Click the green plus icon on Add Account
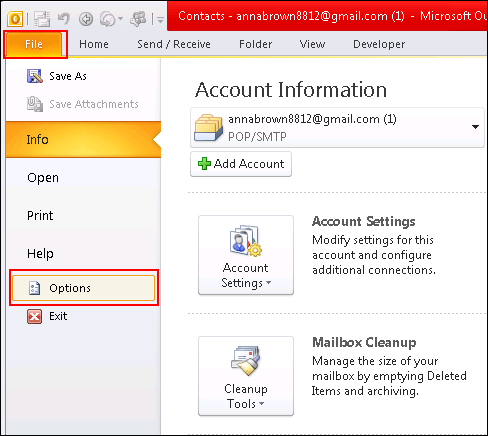Screen dimensions: 488x436 click(x=204, y=164)
